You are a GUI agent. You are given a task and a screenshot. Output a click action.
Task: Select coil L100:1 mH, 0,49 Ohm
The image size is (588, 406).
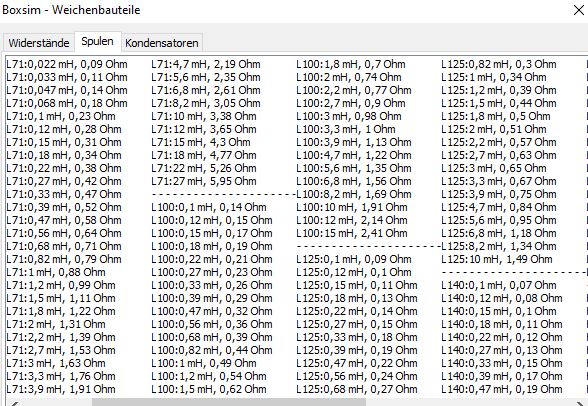point(204,363)
